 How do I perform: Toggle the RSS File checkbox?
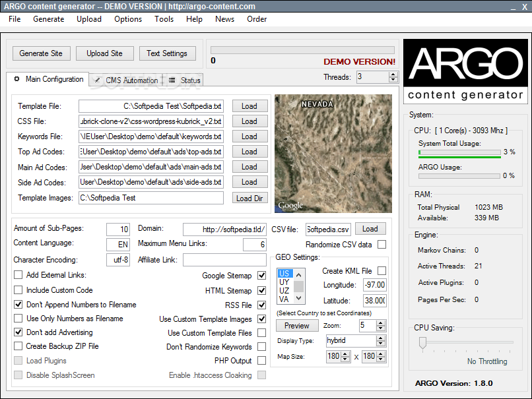click(x=261, y=305)
